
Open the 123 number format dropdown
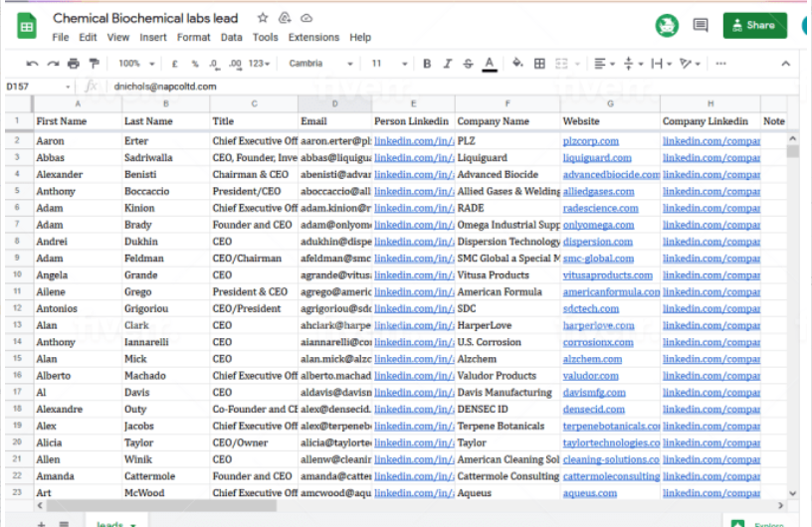[259, 64]
